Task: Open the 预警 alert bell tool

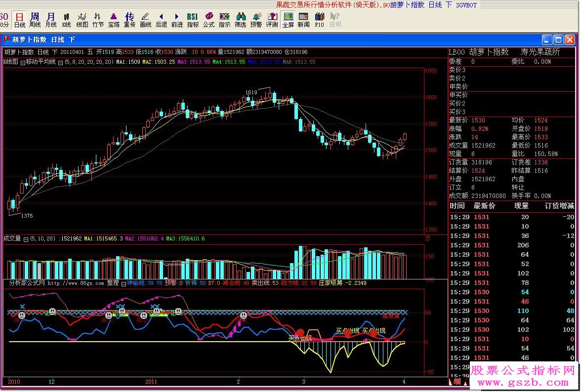Action: point(256,20)
